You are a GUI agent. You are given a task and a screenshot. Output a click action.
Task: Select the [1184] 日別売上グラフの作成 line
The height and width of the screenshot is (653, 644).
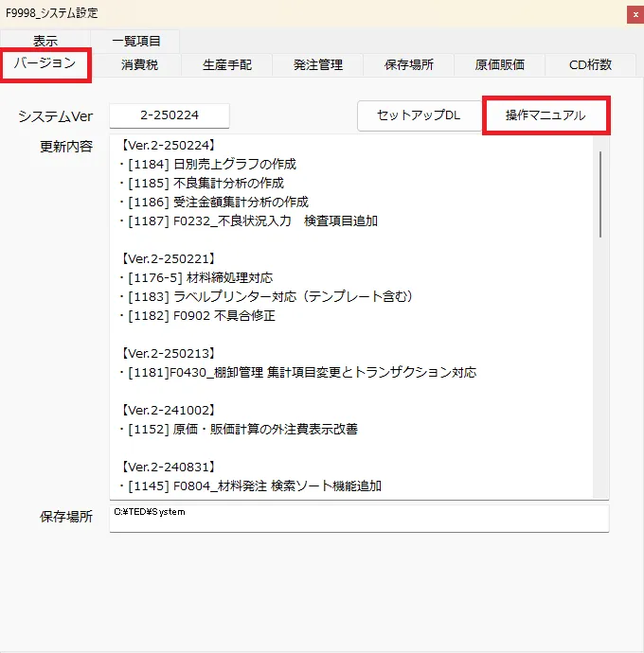click(207, 164)
